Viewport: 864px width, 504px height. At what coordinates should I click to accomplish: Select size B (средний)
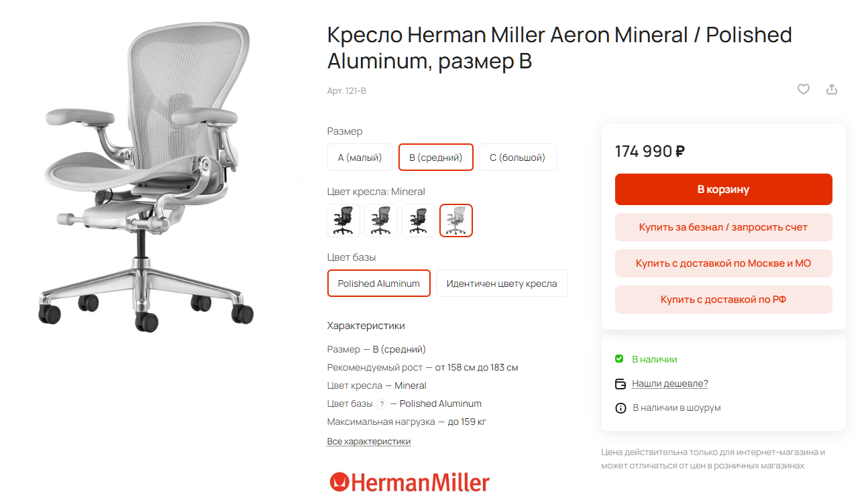pos(436,157)
